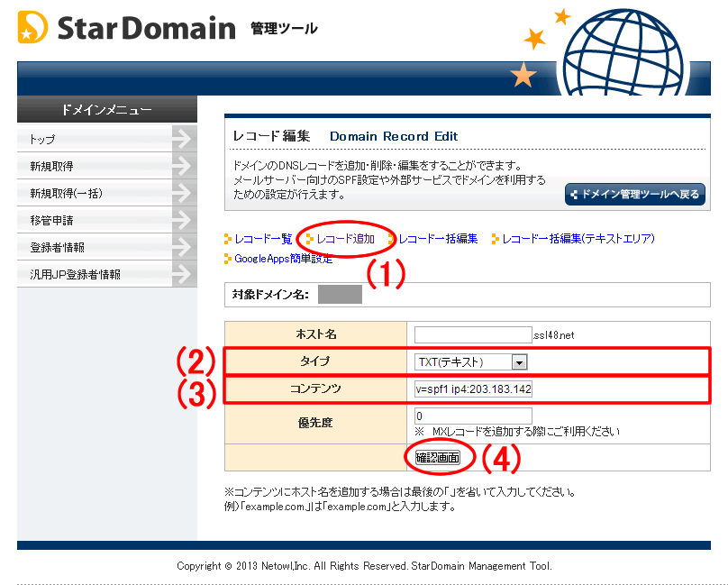The image size is (728, 585).
Task: Open トップ in the domain menu
Action: coord(107,139)
